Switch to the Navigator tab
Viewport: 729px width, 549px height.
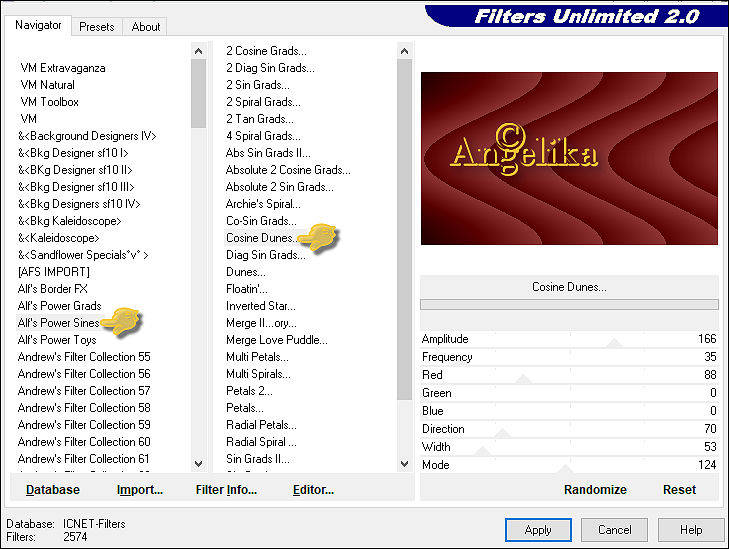[x=38, y=25]
